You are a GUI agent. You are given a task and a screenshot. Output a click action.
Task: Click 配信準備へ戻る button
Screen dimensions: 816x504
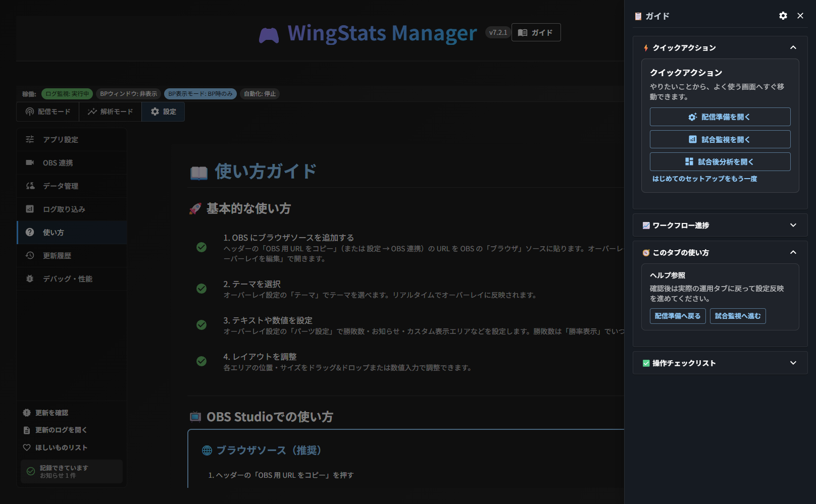click(x=678, y=316)
